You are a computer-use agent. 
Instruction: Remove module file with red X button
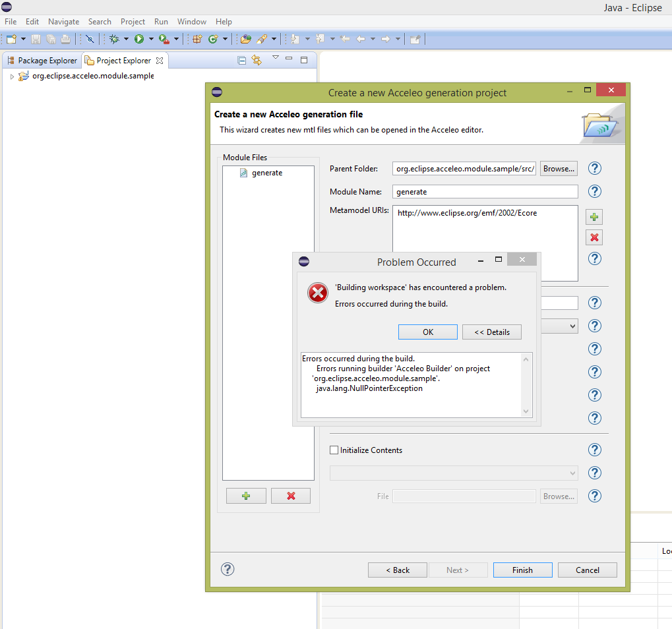click(291, 496)
